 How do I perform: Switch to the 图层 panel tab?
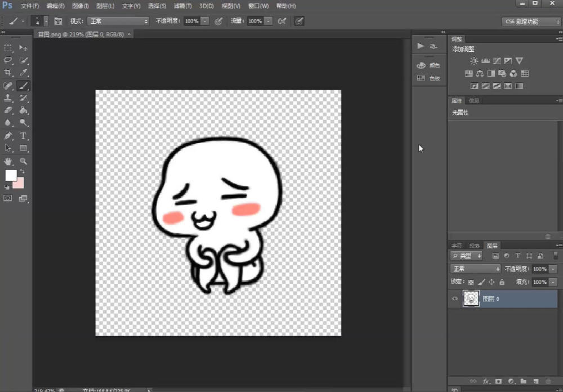point(492,246)
